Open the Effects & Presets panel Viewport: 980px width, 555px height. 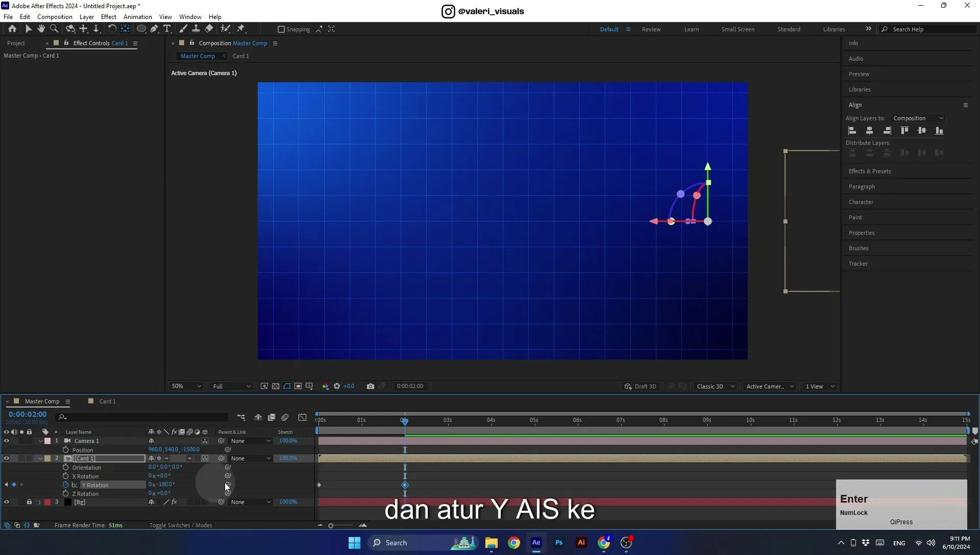click(x=870, y=171)
